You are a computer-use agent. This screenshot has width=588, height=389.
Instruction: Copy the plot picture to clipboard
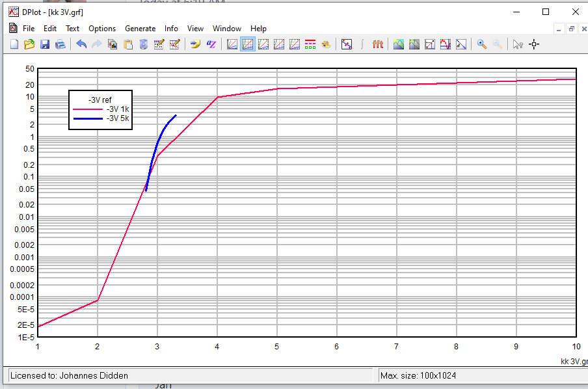(113, 44)
